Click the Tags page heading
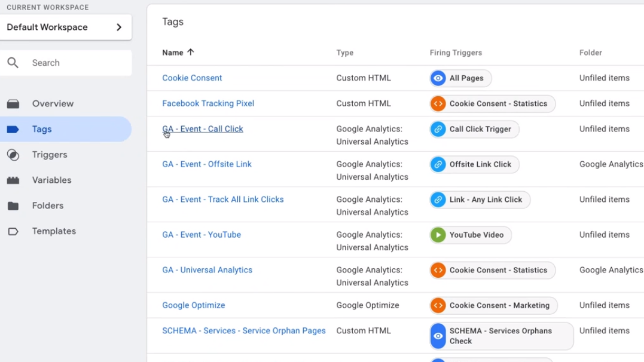Image resolution: width=644 pixels, height=362 pixels. (173, 22)
